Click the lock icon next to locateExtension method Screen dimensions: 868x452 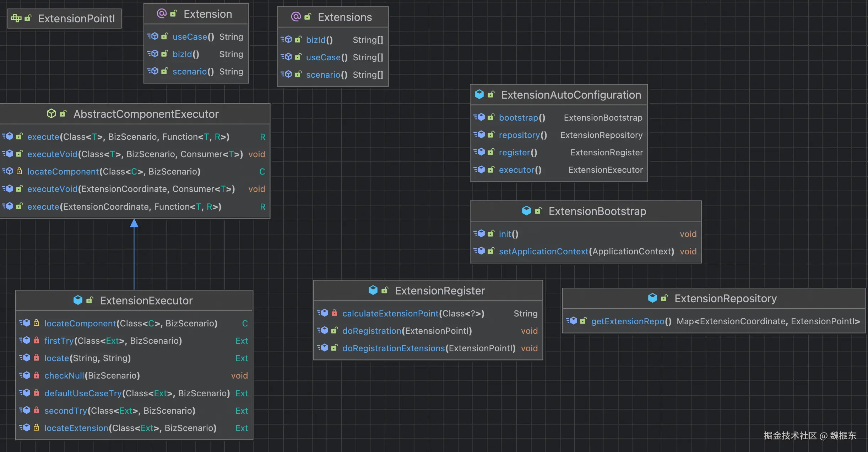[x=36, y=428]
